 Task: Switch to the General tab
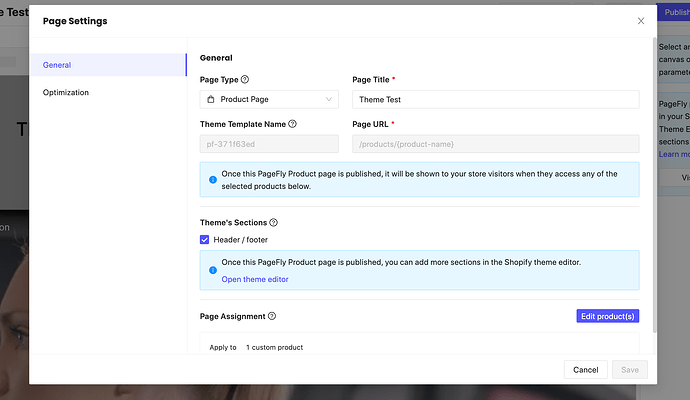[x=108, y=65]
